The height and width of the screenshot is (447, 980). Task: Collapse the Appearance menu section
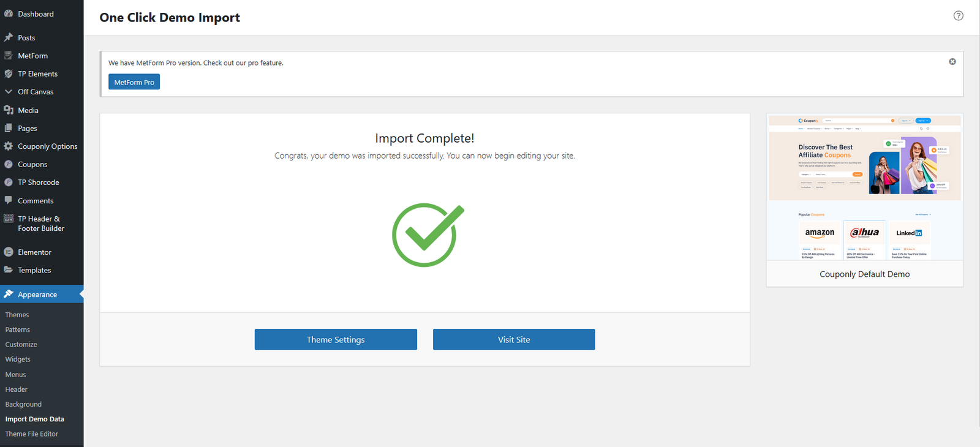coord(37,295)
